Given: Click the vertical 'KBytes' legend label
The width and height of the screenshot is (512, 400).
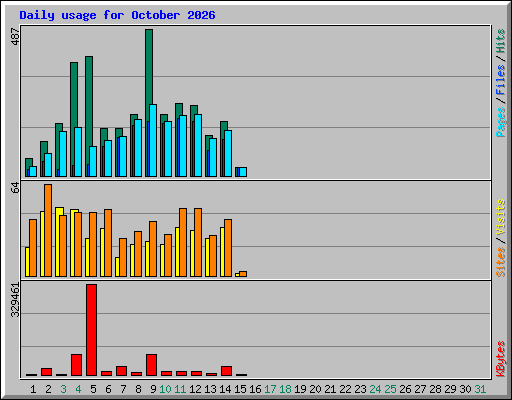Looking at the screenshot, I should tap(501, 359).
